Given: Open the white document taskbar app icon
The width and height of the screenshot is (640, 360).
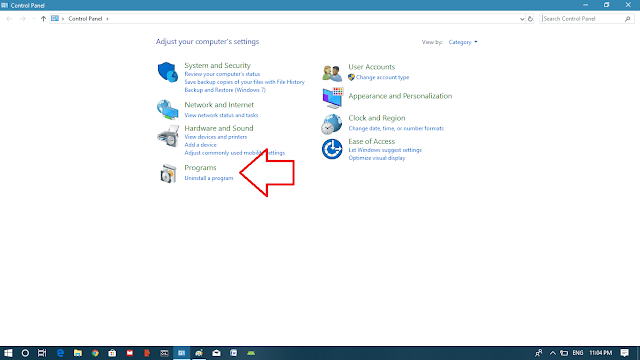Looking at the screenshot, I should point(233,353).
